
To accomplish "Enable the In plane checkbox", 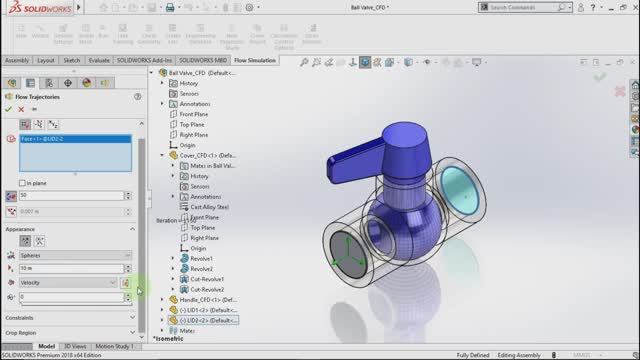I will point(22,183).
